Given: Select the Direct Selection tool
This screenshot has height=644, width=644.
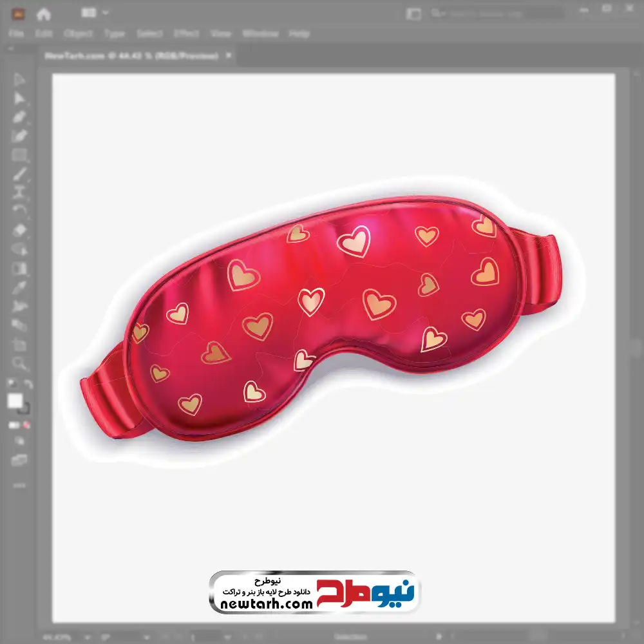Looking at the screenshot, I should coord(19,99).
